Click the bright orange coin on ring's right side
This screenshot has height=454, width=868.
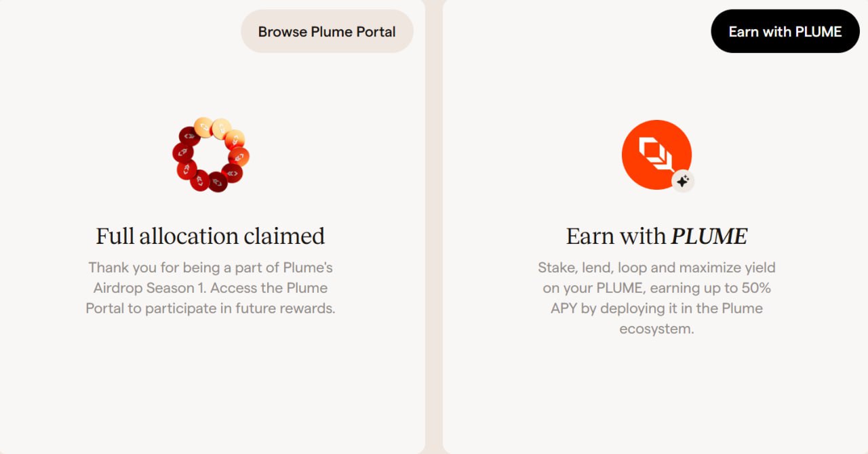[x=239, y=157]
